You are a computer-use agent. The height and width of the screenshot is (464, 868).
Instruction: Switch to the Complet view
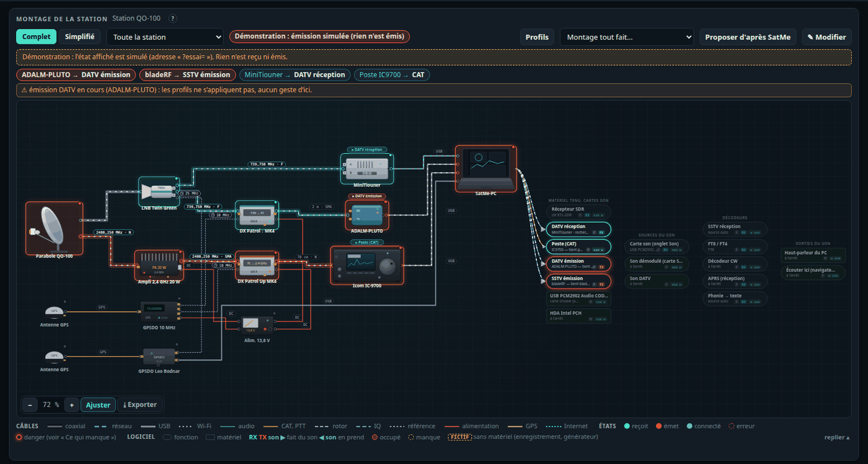(37, 37)
